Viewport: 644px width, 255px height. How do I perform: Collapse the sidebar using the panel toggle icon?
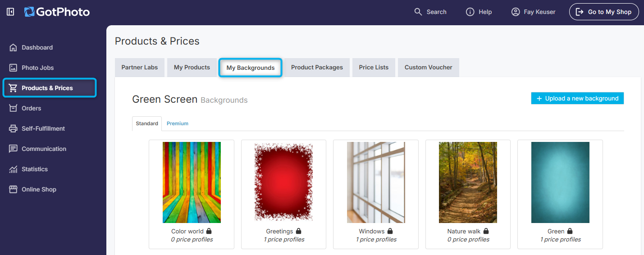click(10, 12)
